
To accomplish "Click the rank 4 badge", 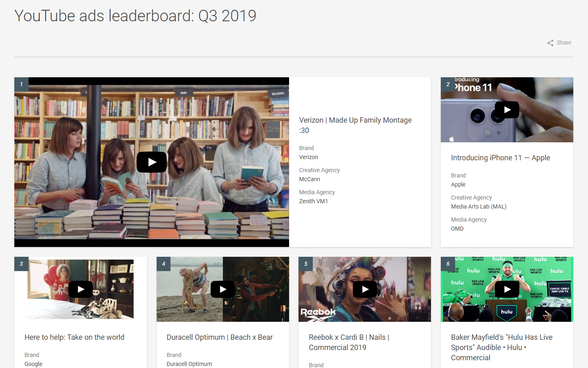I will (x=164, y=264).
